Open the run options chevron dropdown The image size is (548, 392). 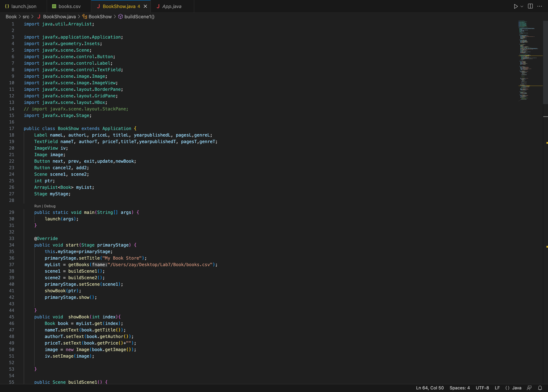[x=521, y=6]
